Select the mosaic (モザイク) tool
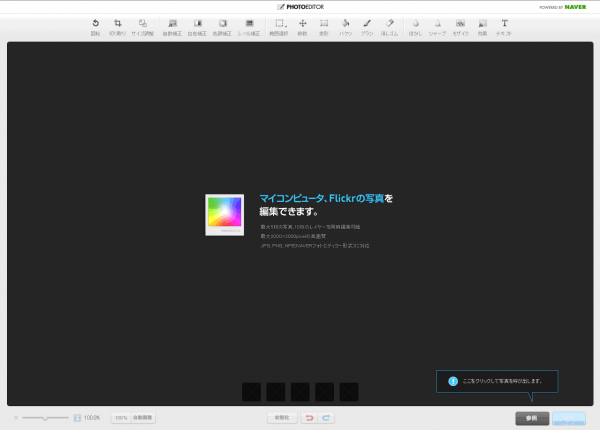 [x=460, y=25]
